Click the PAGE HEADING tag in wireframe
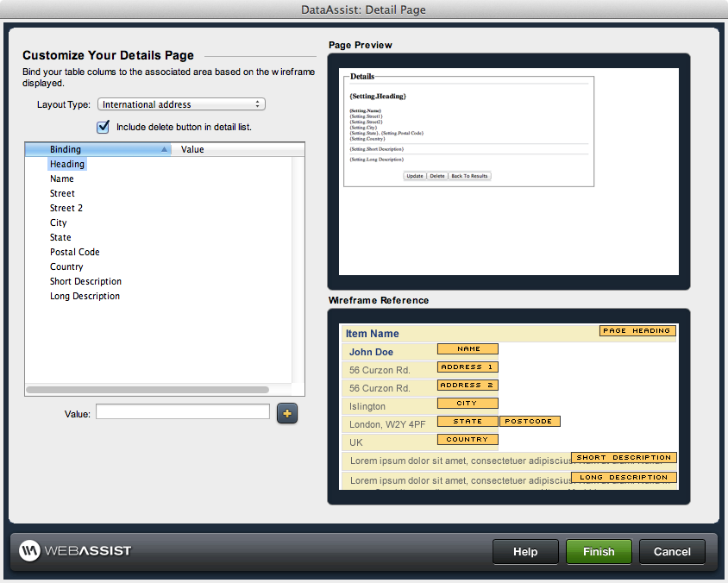The image size is (728, 583). coord(637,330)
